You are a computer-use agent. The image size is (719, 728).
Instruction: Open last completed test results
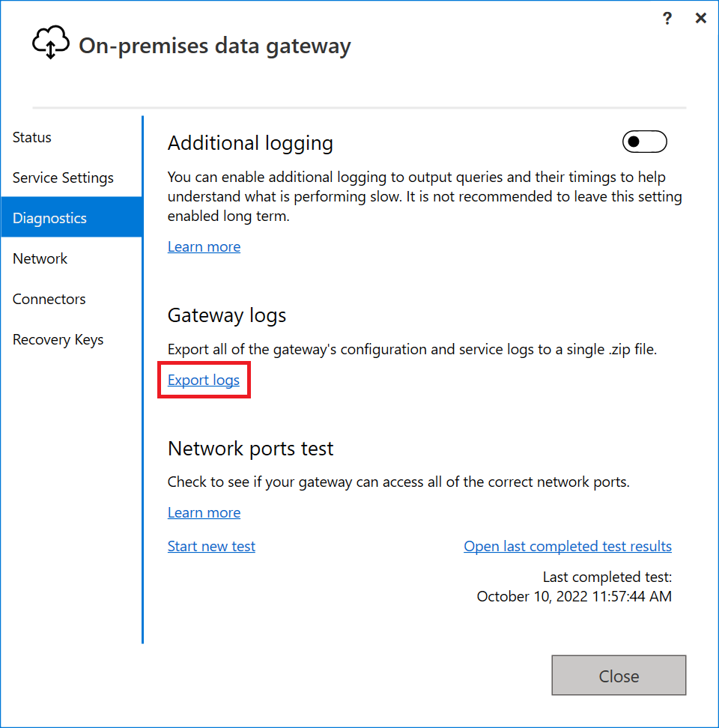pos(567,546)
